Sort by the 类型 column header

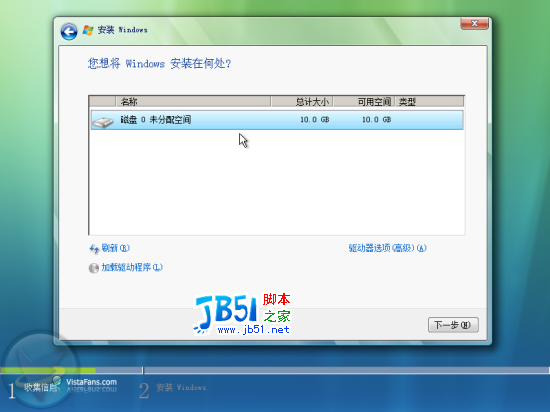click(429, 102)
